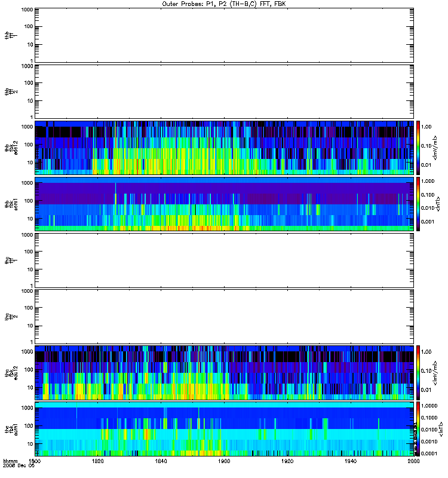Click the 10 tick of thb fbk edc12 panel
Image resolution: width=448 pixels, height=478 pixels.
tap(30, 163)
